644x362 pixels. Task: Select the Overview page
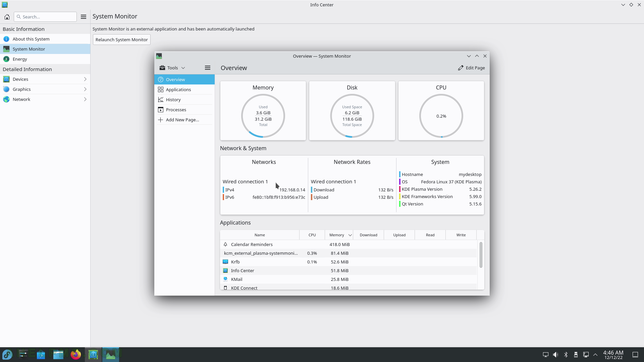[184, 79]
